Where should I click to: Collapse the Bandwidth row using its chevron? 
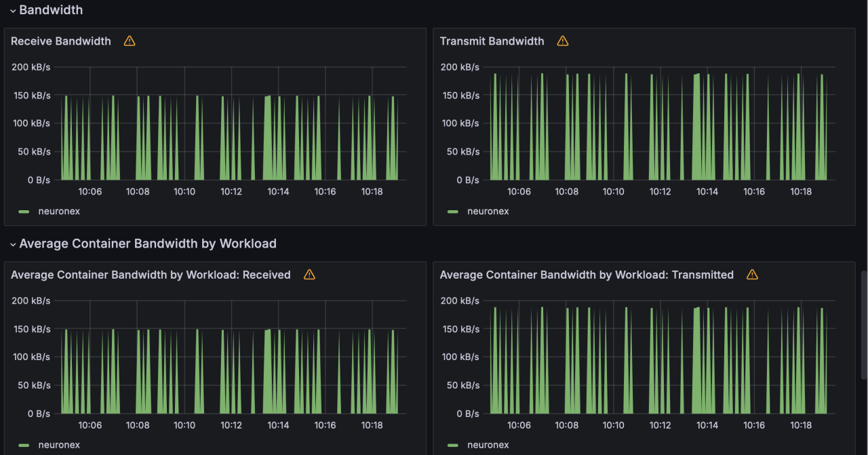(x=12, y=11)
